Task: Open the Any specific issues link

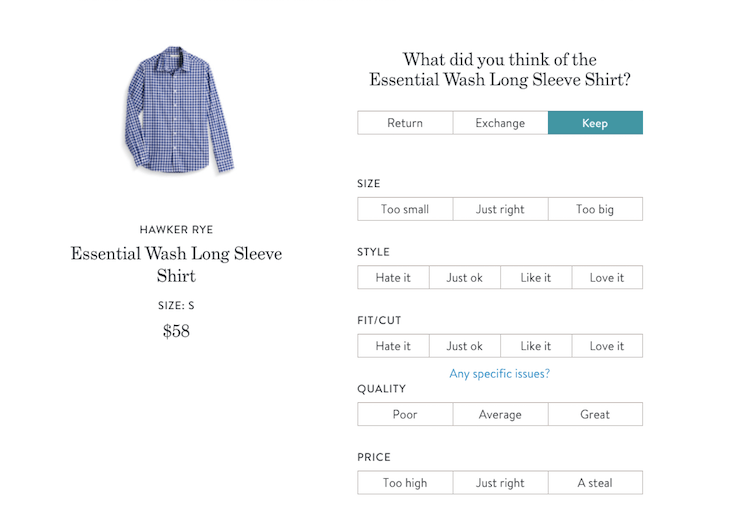Action: coord(500,374)
